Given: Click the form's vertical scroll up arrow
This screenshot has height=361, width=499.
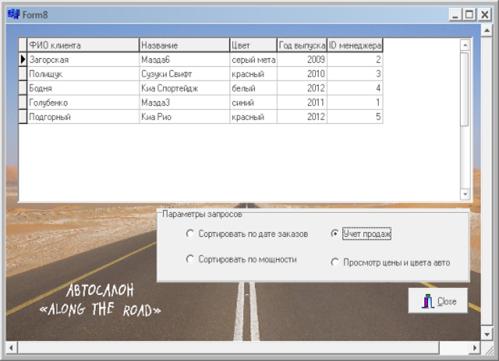Looking at the screenshot, I should 487,31.
